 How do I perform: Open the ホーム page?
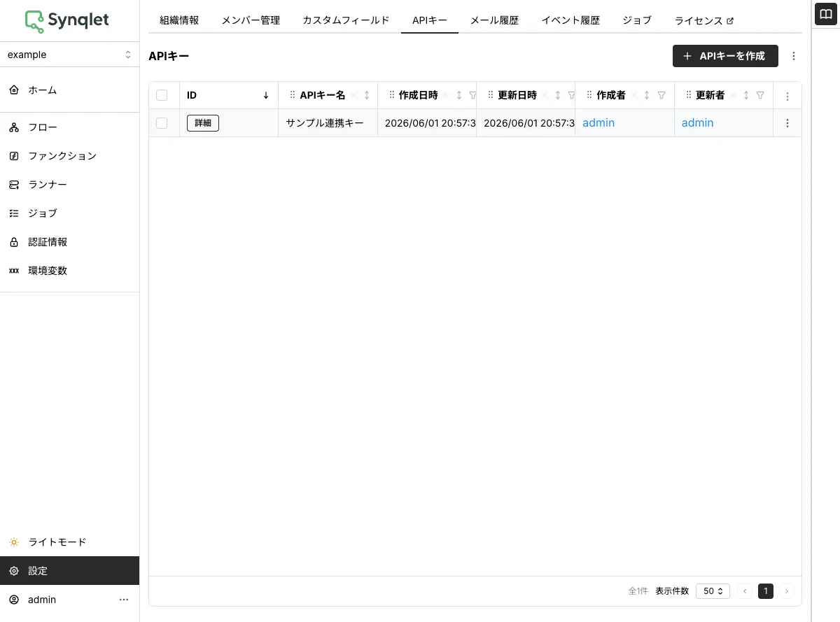click(69, 90)
